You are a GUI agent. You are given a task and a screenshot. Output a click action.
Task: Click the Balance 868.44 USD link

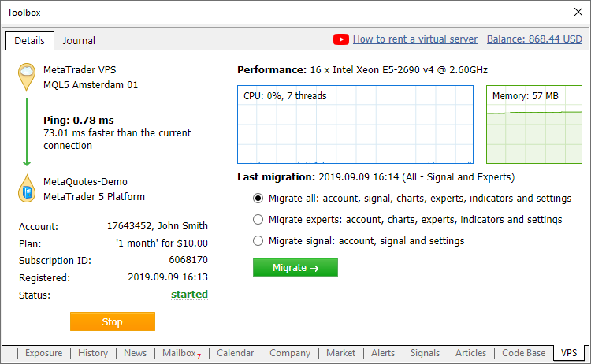[x=534, y=39]
